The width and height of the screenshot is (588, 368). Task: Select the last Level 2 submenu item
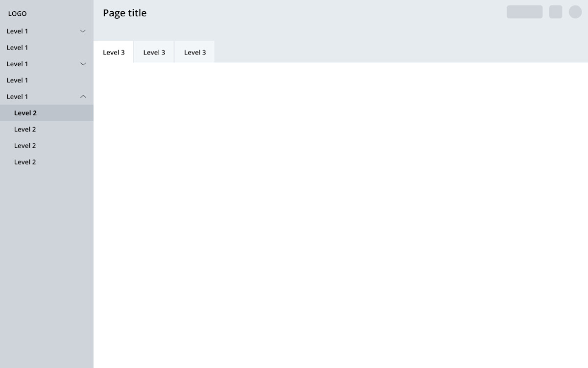pos(25,162)
